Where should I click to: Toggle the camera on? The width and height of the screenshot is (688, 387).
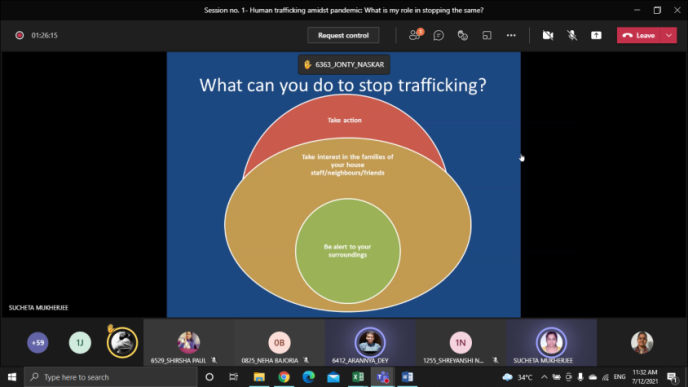(548, 35)
